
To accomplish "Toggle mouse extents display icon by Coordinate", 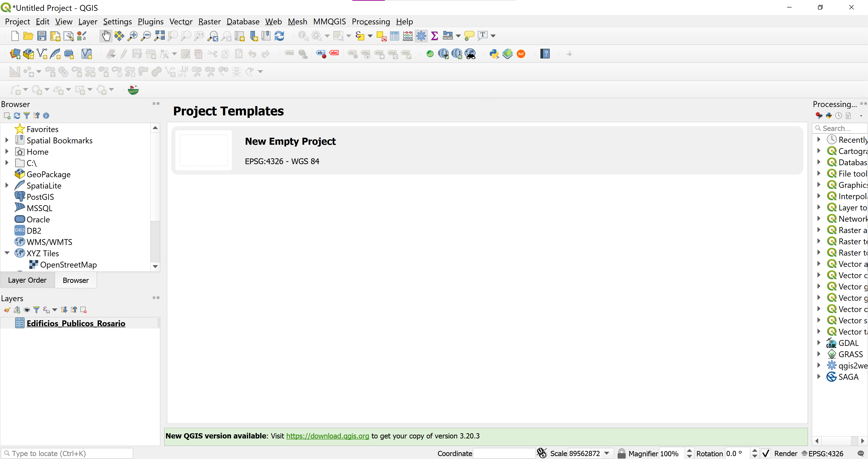I will (x=542, y=453).
